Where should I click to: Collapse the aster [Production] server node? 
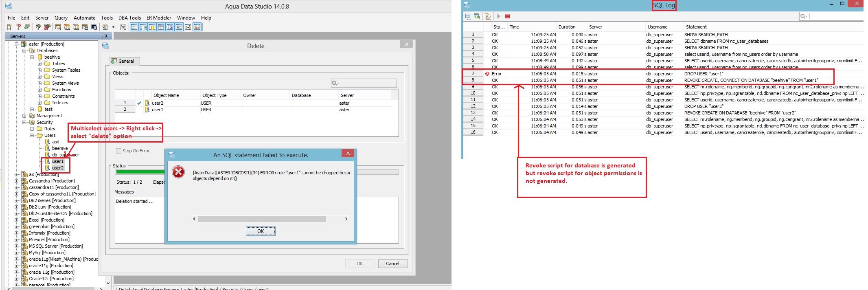(x=17, y=44)
